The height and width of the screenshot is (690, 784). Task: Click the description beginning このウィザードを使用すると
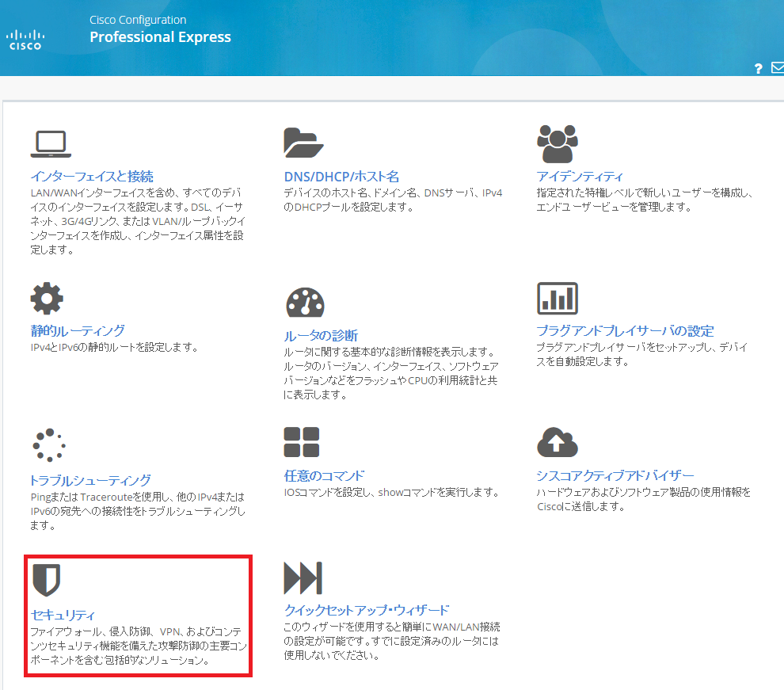(x=392, y=641)
